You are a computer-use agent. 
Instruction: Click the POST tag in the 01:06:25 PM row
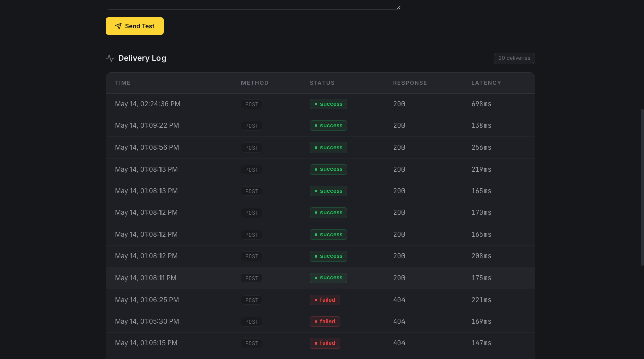pos(252,300)
